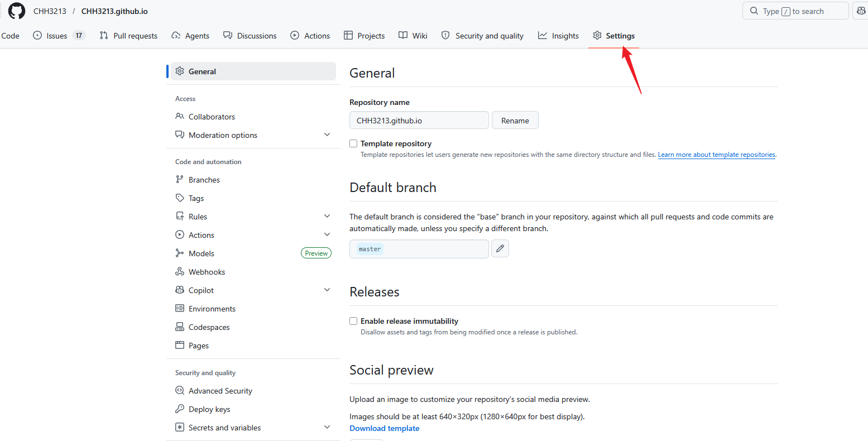
Task: Switch to the Pull requests tab
Action: [128, 36]
